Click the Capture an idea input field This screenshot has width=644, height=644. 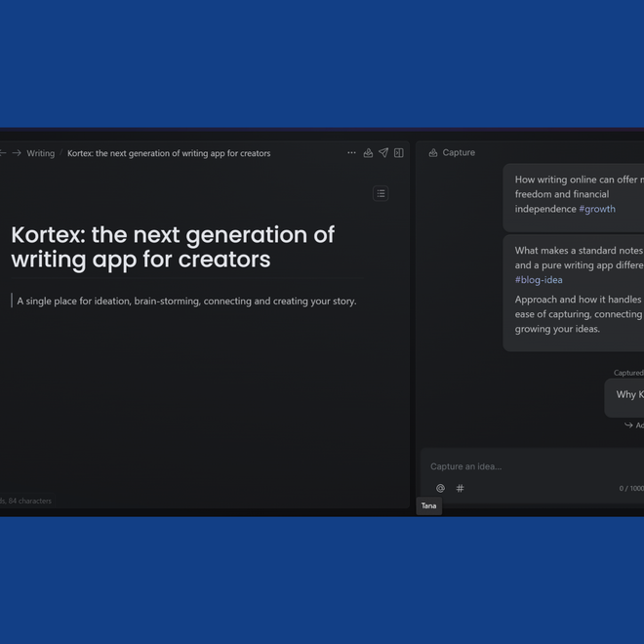(534, 466)
